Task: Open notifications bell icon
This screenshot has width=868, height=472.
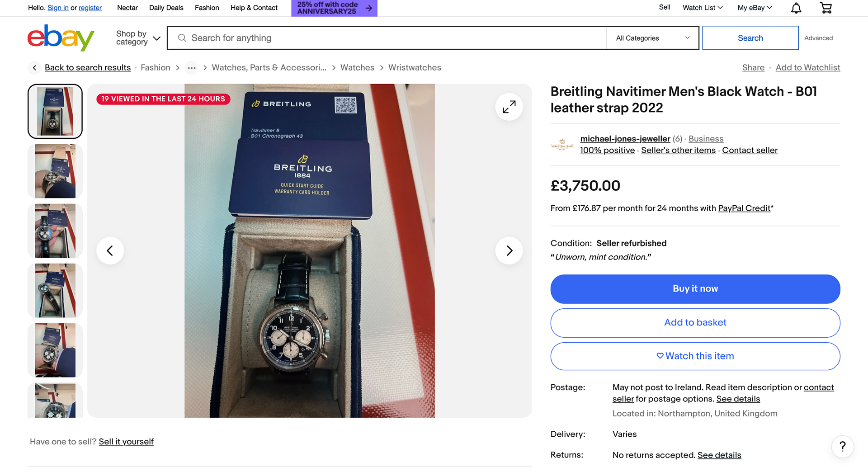Action: 796,8
